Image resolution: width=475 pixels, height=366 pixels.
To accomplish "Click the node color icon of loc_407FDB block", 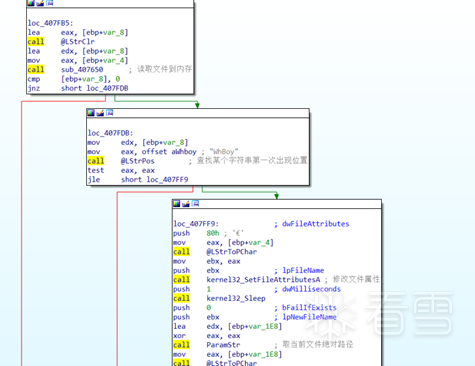I will coord(91,113).
